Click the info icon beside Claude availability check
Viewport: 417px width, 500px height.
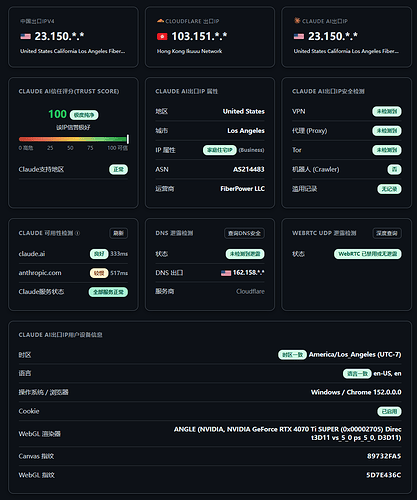pyautogui.click(x=77, y=233)
